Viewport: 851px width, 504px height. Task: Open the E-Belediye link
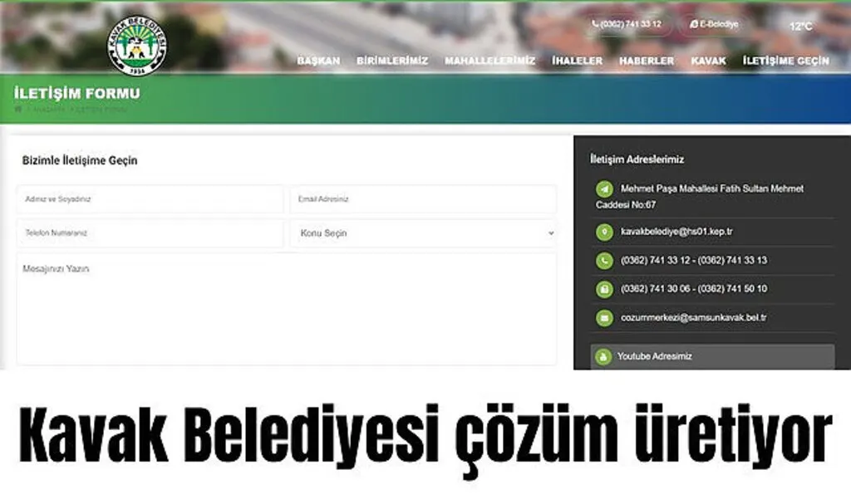[714, 24]
